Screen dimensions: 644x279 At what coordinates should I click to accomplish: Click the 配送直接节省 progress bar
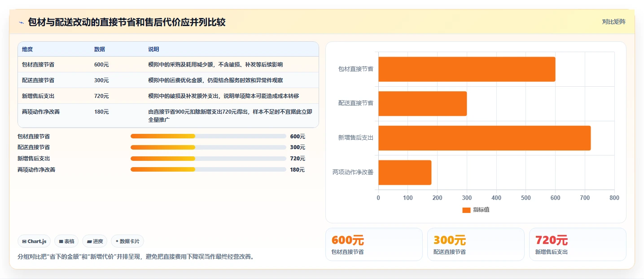(x=208, y=147)
